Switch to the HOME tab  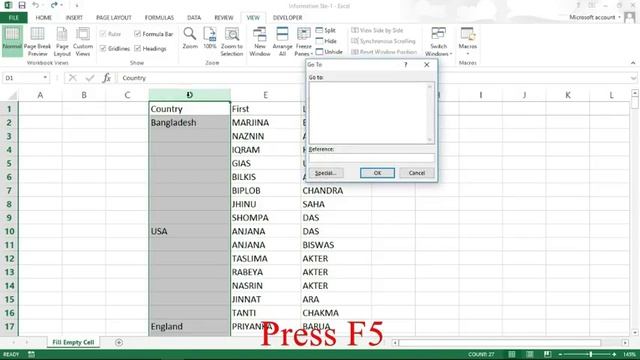coord(44,18)
